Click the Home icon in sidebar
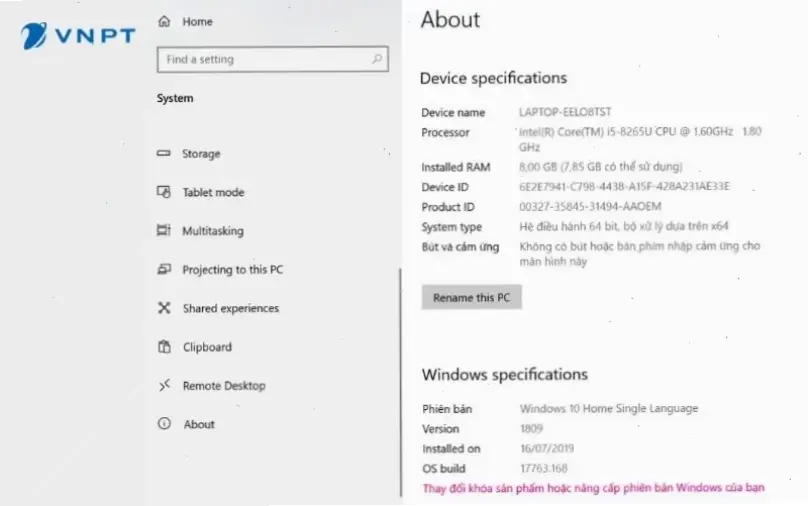808x506 pixels. [165, 21]
